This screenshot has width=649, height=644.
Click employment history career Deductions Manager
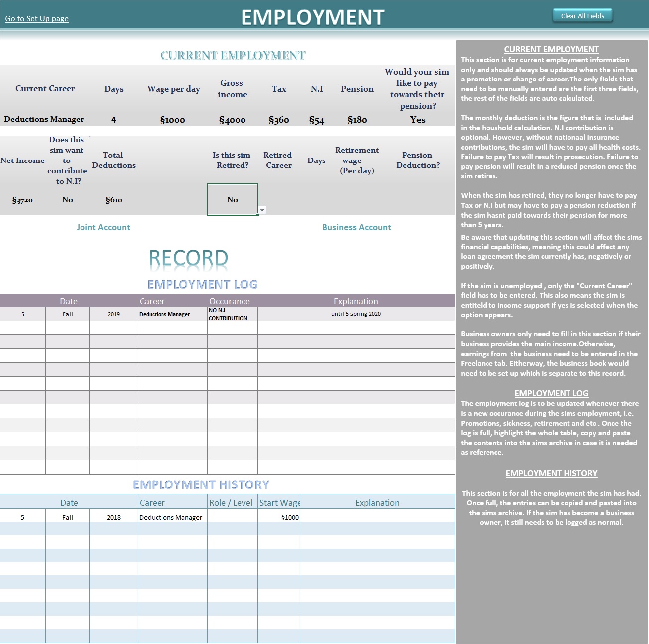(x=173, y=517)
